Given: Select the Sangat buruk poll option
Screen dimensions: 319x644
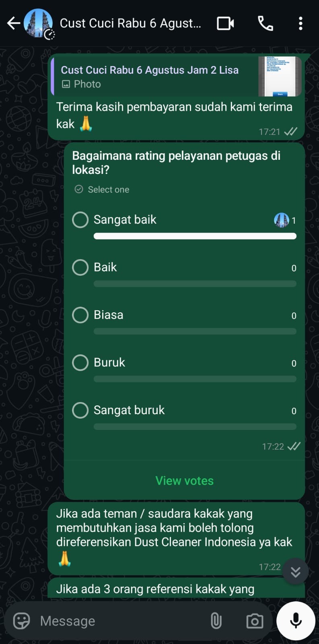Looking at the screenshot, I should click(x=80, y=410).
